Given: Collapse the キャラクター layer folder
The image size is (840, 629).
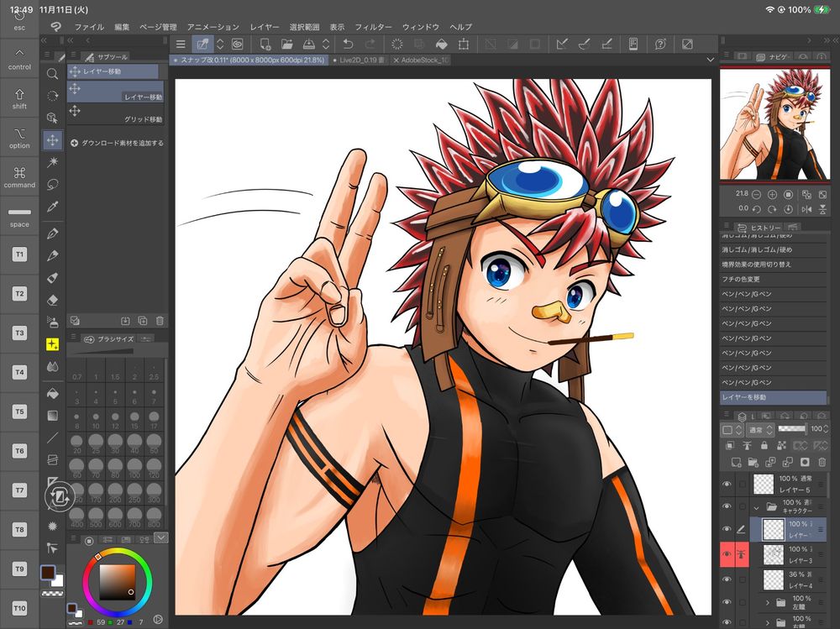Looking at the screenshot, I should point(756,506).
